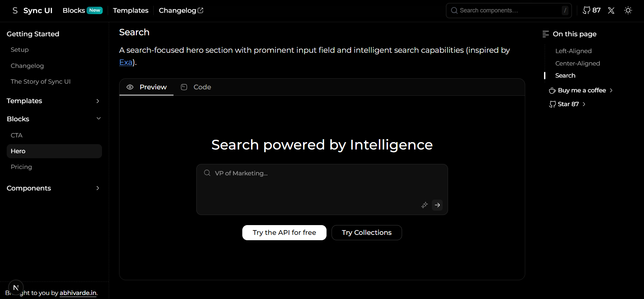Open the Exa link in the description
This screenshot has width=644, height=299.
pyautogui.click(x=125, y=62)
